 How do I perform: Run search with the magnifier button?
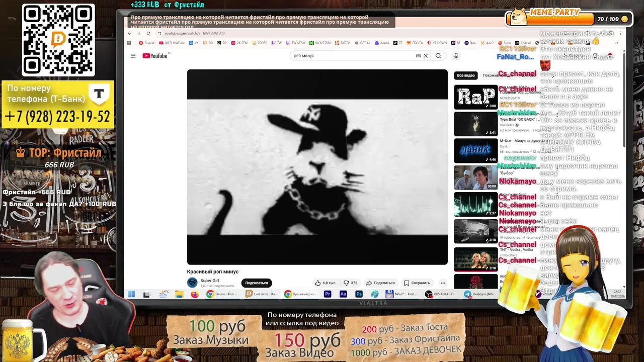point(438,56)
